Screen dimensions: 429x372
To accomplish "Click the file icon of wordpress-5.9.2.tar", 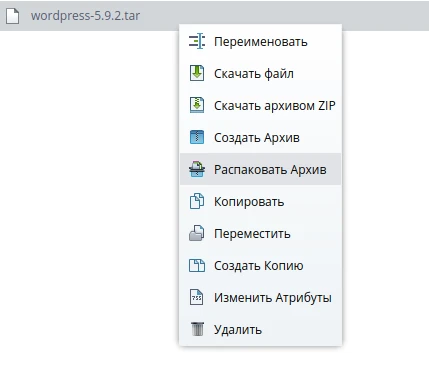I will click(12, 16).
